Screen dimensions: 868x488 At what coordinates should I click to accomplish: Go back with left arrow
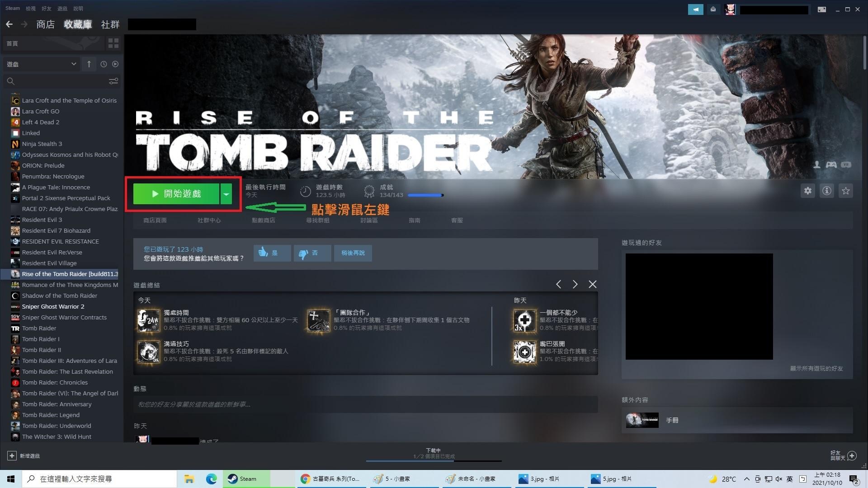point(9,24)
